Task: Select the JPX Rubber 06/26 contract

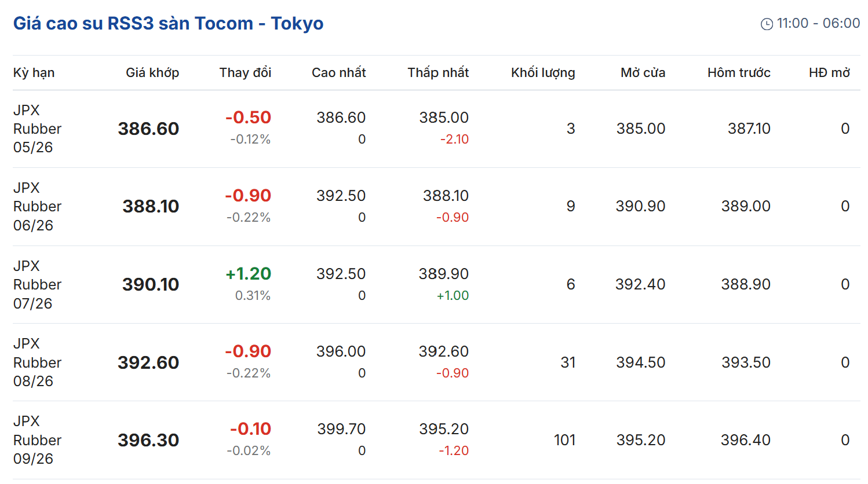Action: point(37,206)
